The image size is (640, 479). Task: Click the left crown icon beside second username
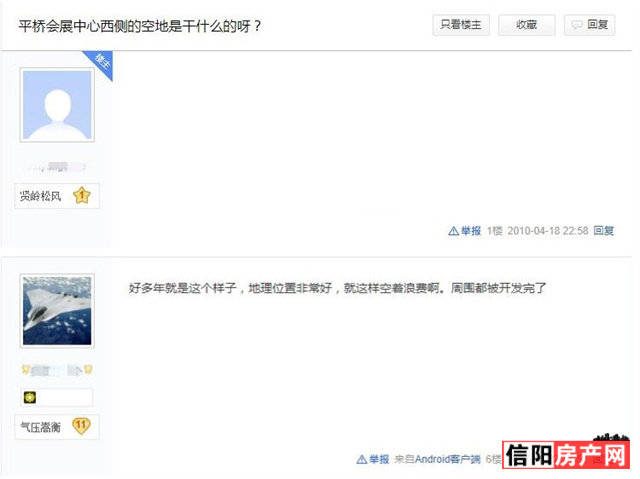click(x=25, y=370)
